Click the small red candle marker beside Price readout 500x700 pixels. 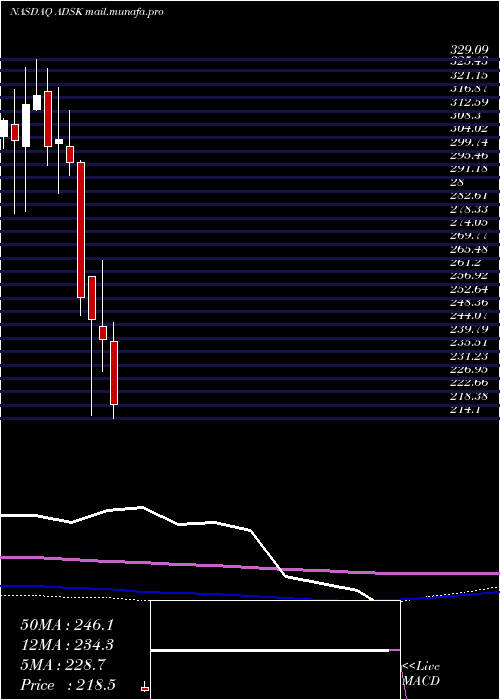click(x=145, y=688)
